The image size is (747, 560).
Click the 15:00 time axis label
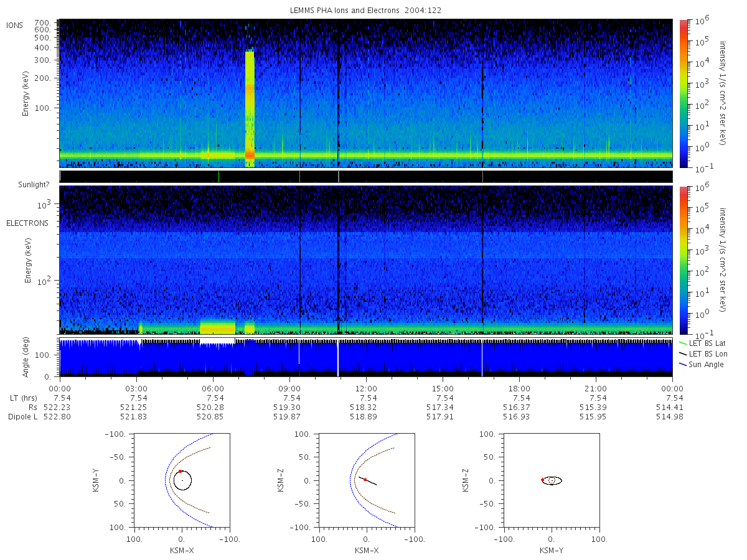(443, 388)
